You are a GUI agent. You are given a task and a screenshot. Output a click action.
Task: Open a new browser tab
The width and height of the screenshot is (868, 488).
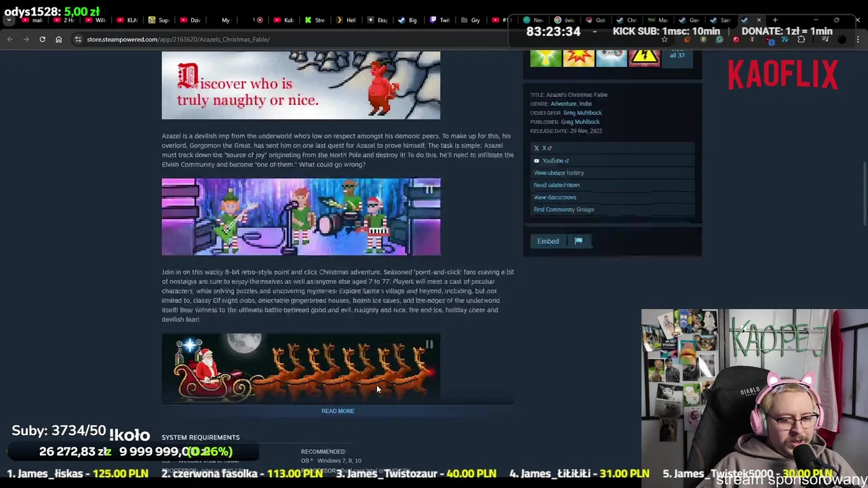[x=775, y=20]
